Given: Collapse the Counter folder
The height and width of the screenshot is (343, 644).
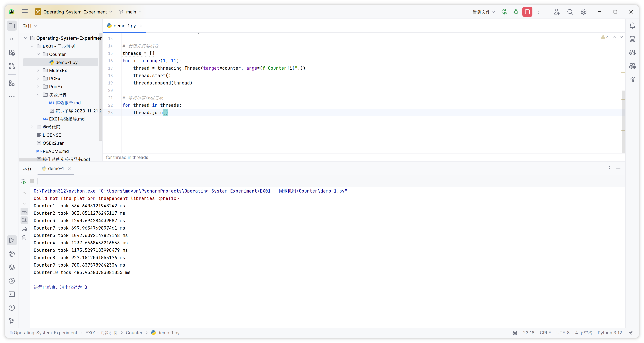Looking at the screenshot, I should pos(38,54).
